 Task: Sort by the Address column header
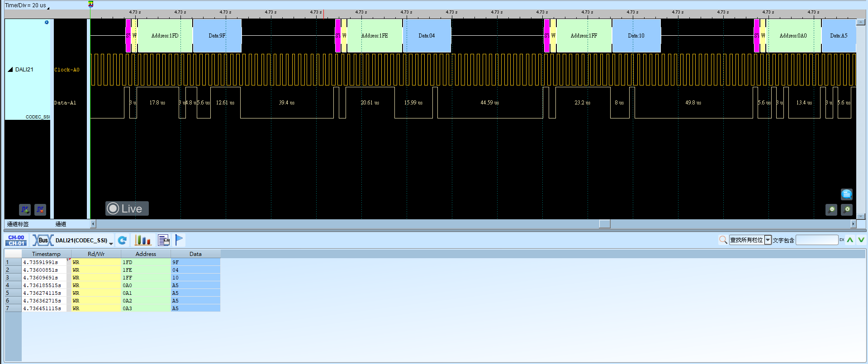coord(146,254)
